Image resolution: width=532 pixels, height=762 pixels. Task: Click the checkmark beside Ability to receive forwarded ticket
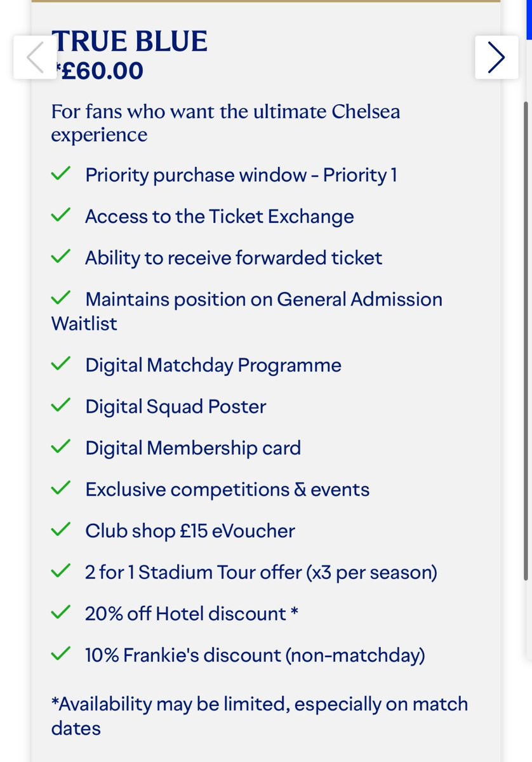60,257
